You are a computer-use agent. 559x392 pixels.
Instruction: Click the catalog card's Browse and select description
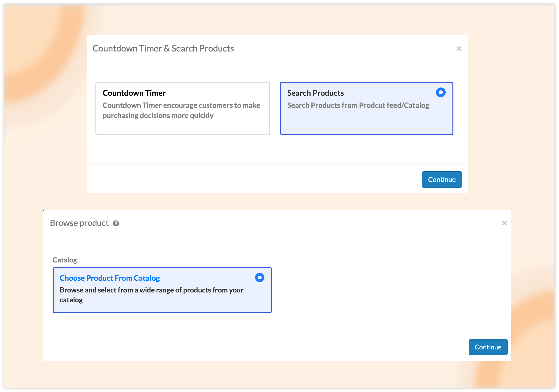pos(151,290)
